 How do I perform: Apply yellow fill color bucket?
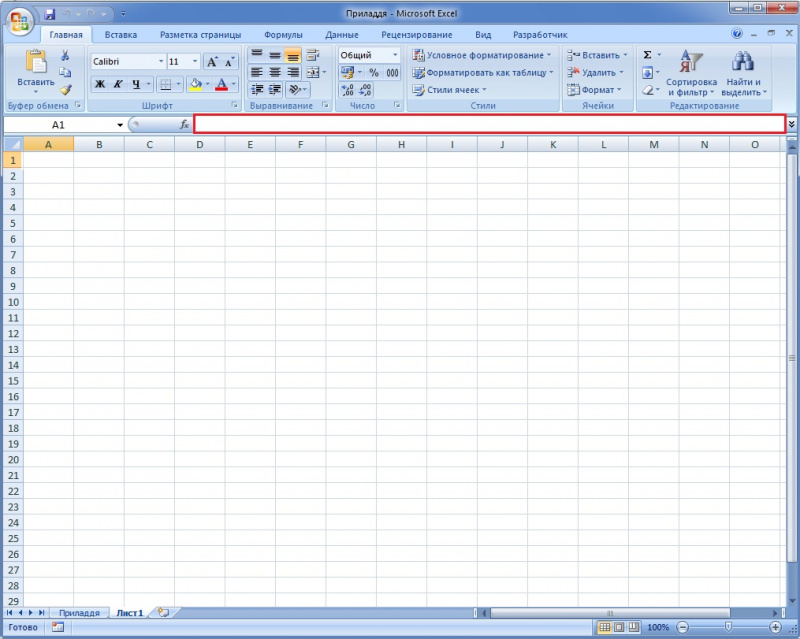[195, 84]
